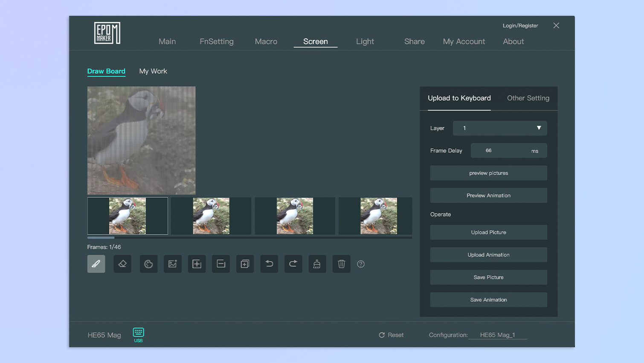Click the Reset button
Viewport: 644px width, 363px height.
(x=391, y=335)
